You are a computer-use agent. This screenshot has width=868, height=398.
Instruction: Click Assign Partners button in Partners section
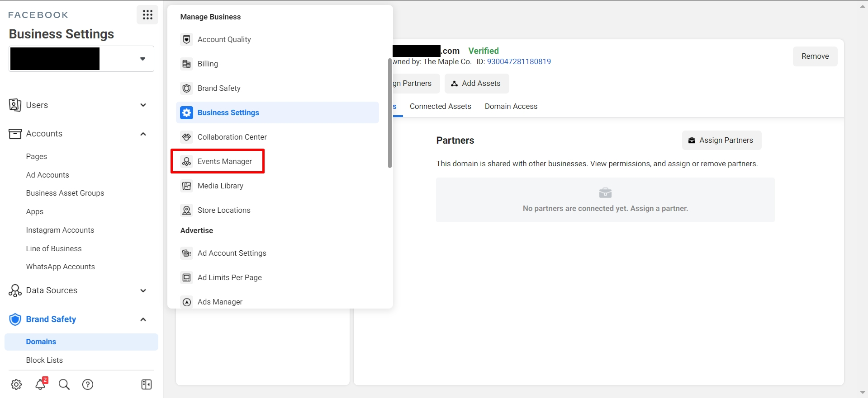pos(721,140)
